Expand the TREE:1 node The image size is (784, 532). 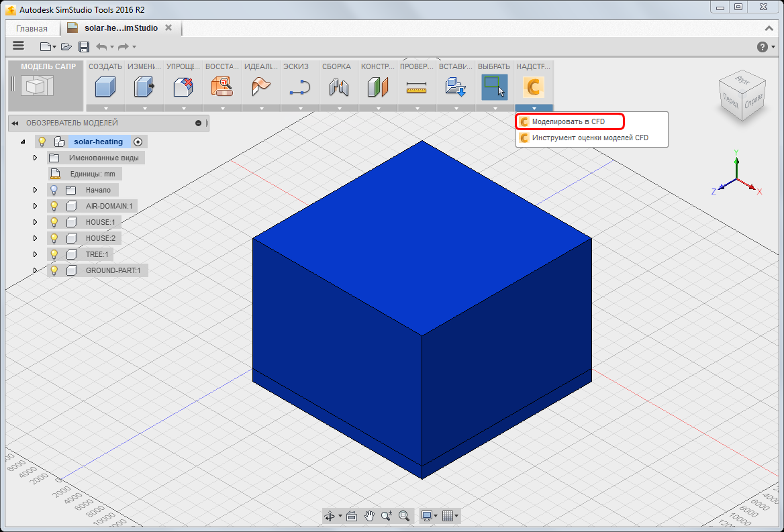click(x=35, y=254)
